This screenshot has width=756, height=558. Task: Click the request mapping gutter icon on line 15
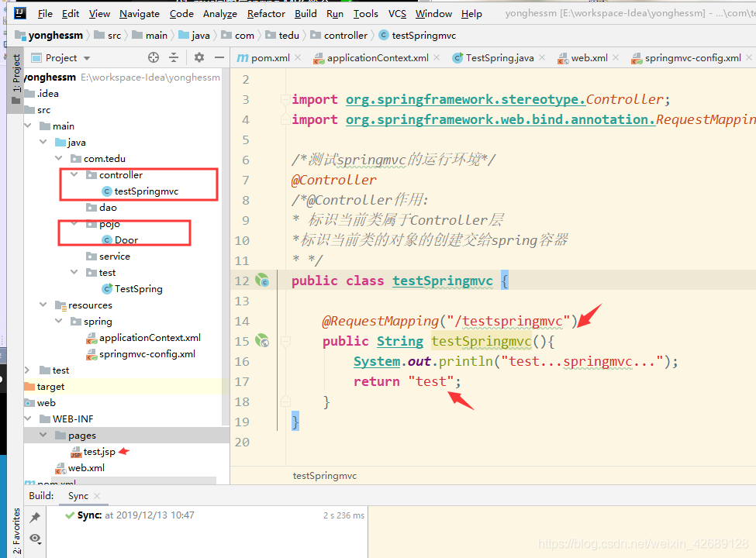(262, 341)
